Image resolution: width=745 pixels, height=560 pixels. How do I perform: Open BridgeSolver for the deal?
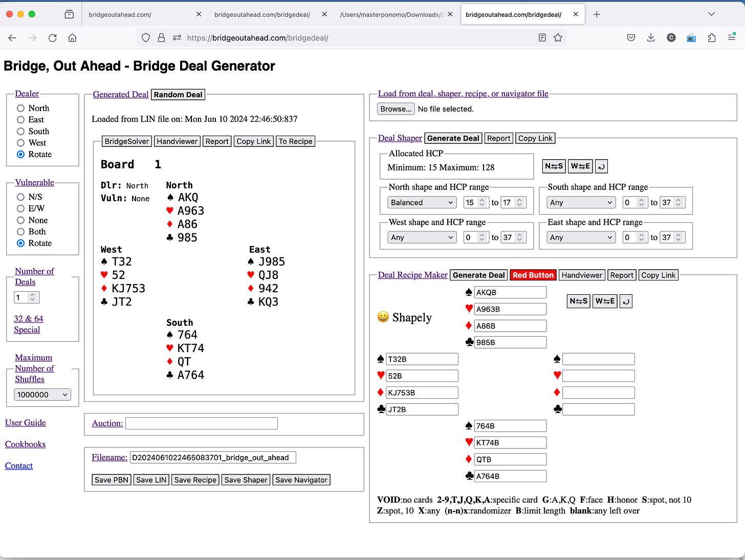pyautogui.click(x=127, y=141)
